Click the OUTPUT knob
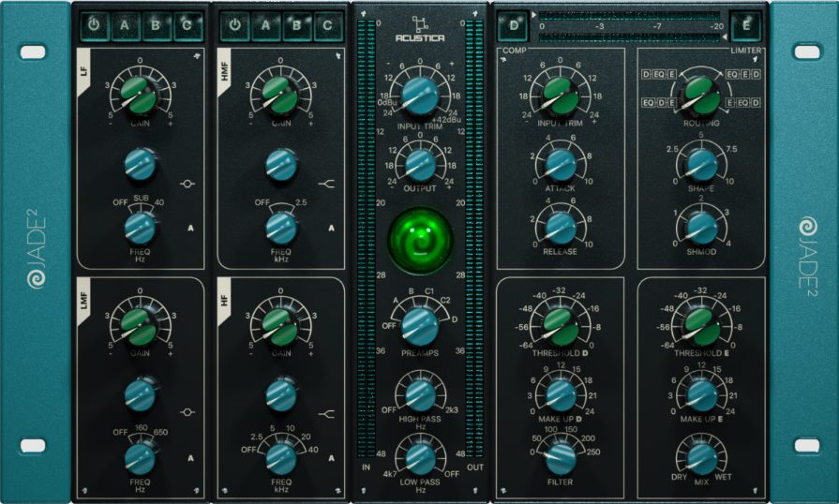This screenshot has width=839, height=504. pos(420,165)
